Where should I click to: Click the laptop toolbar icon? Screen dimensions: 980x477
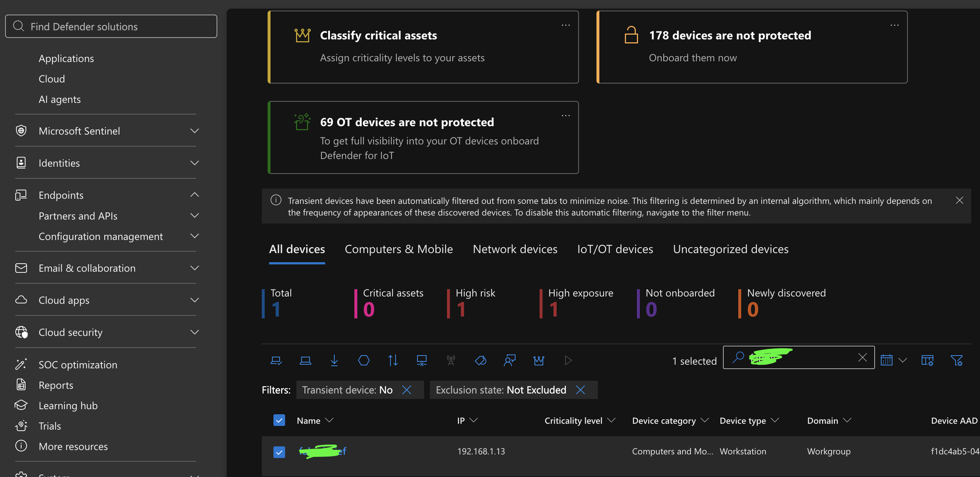pos(305,360)
